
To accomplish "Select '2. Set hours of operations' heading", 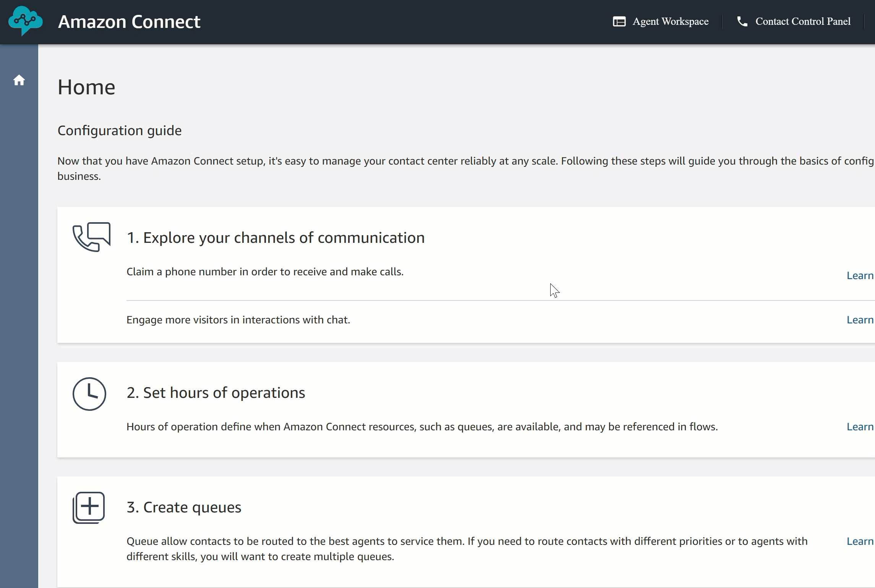I will point(216,393).
